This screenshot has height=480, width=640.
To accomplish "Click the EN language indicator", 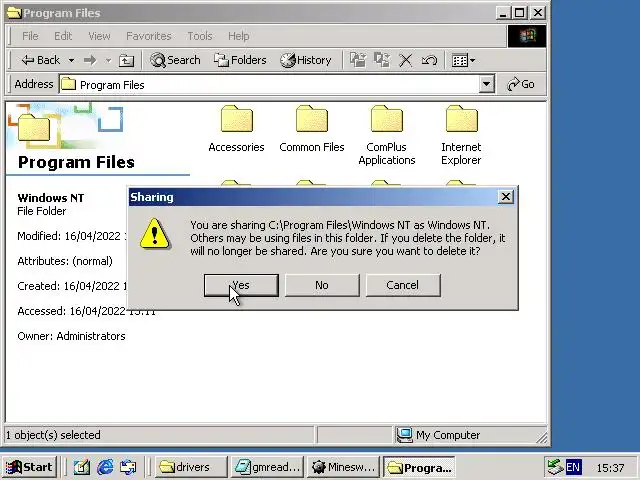I will pyautogui.click(x=573, y=467).
